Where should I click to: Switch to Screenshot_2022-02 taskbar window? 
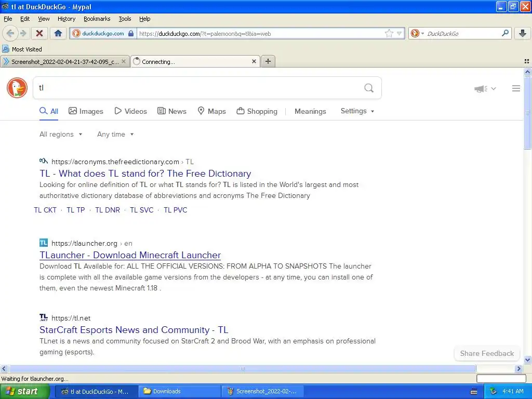coord(262,392)
